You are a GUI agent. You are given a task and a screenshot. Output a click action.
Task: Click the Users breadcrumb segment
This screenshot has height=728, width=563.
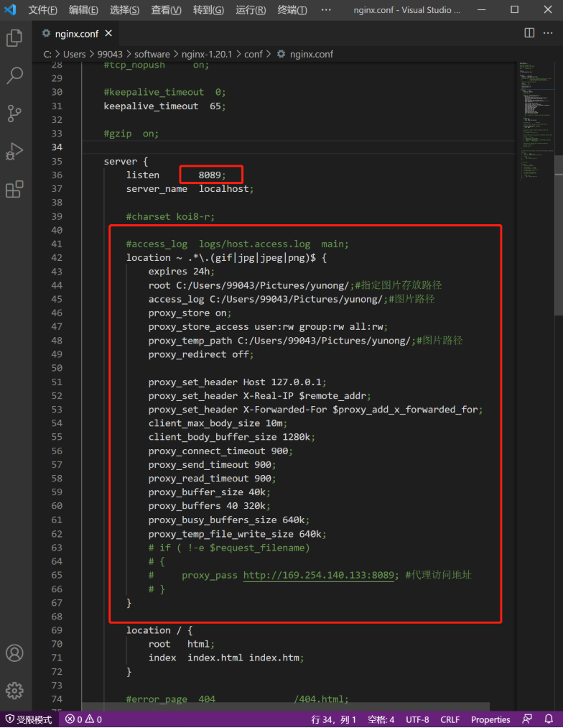tap(74, 55)
